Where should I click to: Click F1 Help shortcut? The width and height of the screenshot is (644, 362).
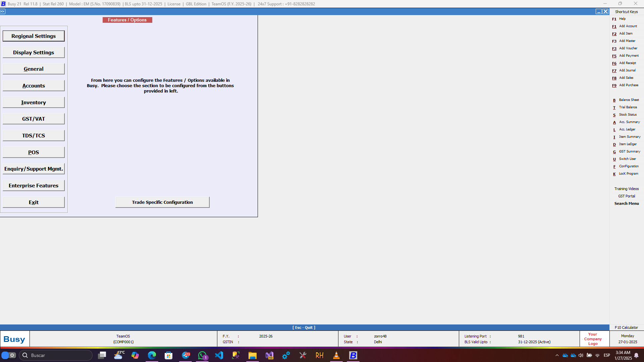pos(619,19)
